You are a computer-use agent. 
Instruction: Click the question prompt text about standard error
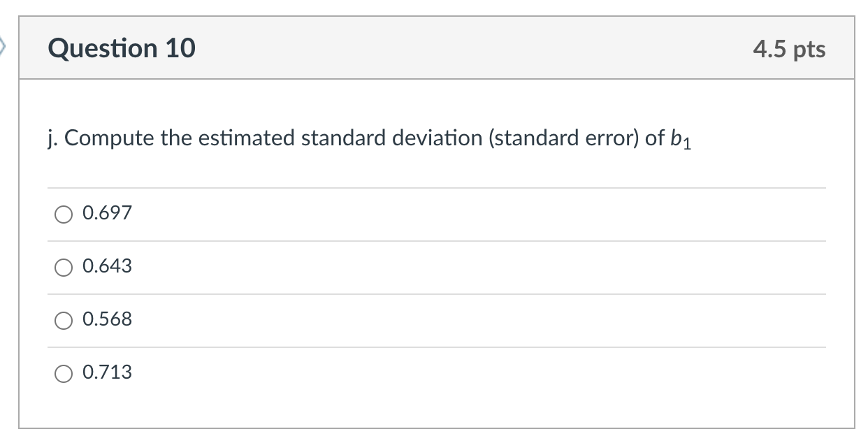[368, 138]
